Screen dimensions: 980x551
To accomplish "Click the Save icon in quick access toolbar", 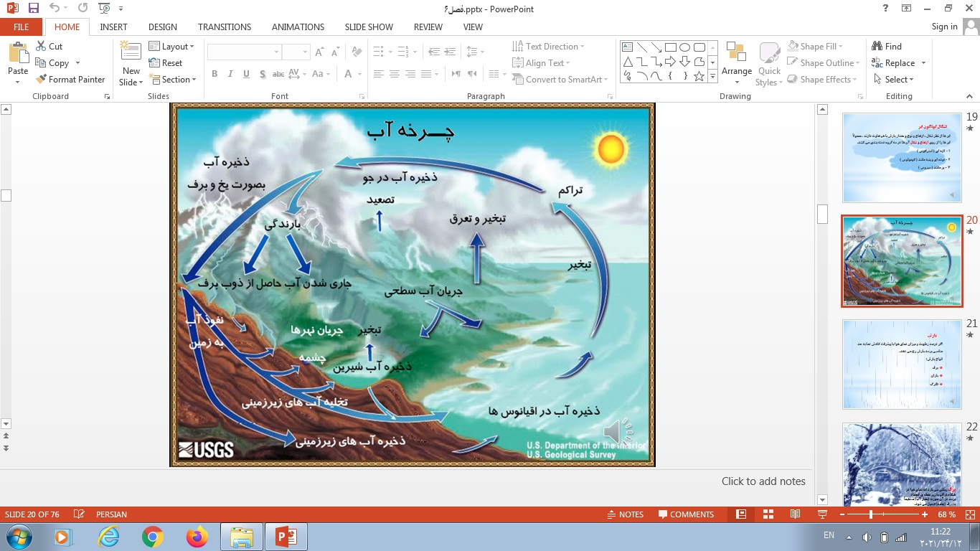I will pos(34,9).
